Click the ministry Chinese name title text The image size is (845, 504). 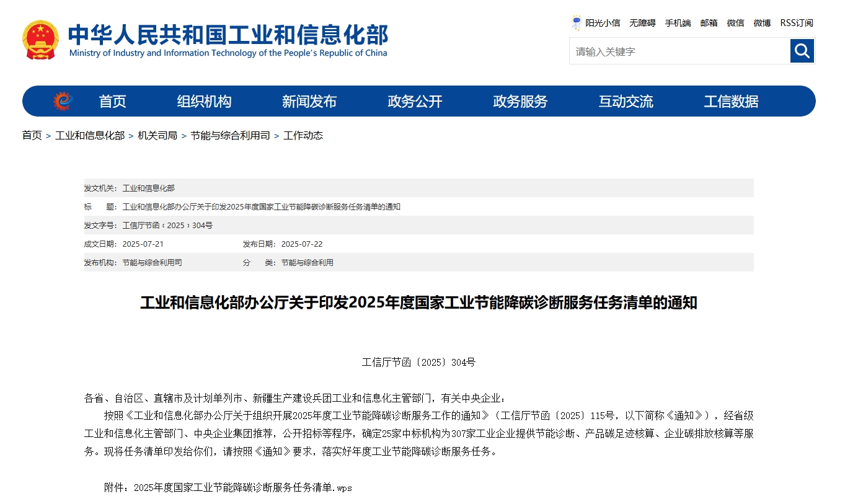[x=228, y=34]
